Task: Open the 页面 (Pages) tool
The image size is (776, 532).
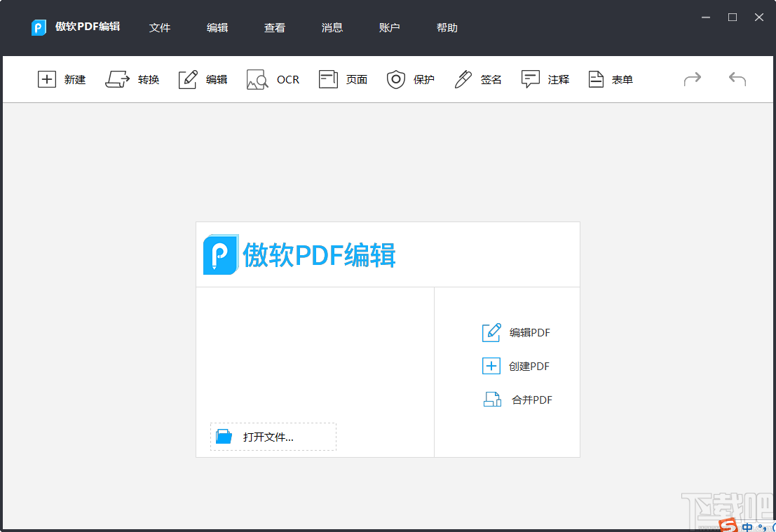Action: tap(343, 79)
